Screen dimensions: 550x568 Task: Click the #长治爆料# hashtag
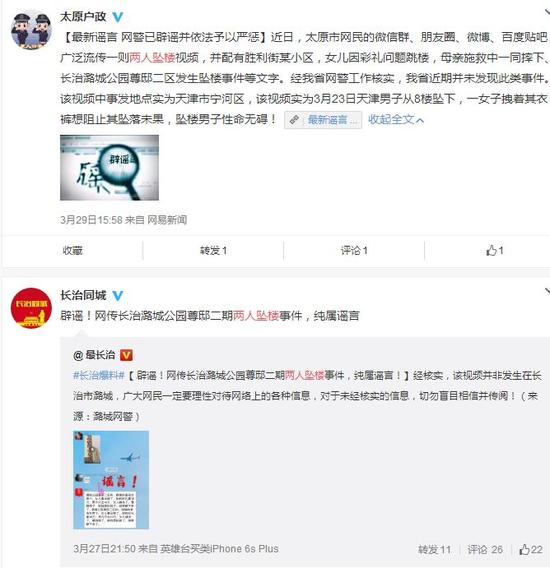(x=99, y=375)
